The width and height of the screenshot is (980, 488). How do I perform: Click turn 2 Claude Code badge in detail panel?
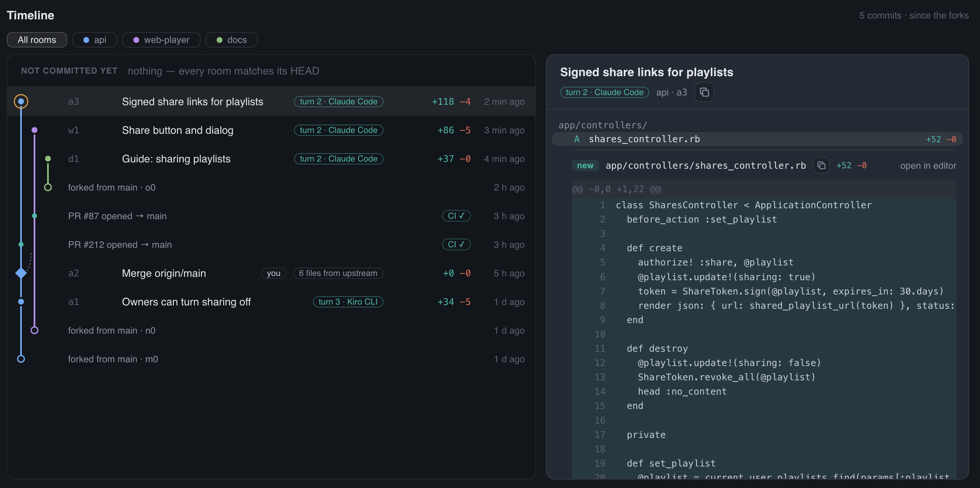[x=604, y=92]
